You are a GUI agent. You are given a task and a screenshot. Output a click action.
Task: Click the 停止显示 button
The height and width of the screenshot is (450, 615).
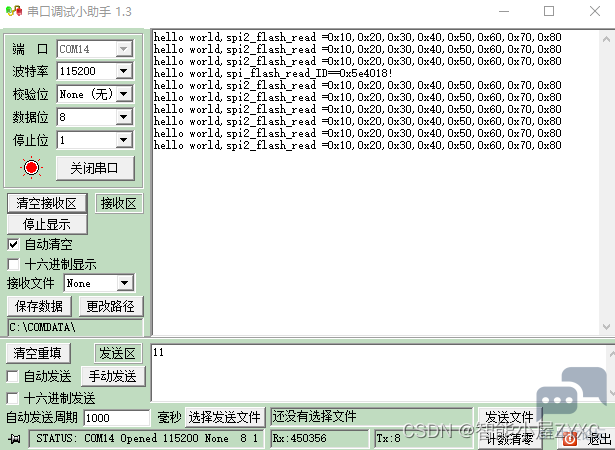(x=47, y=224)
